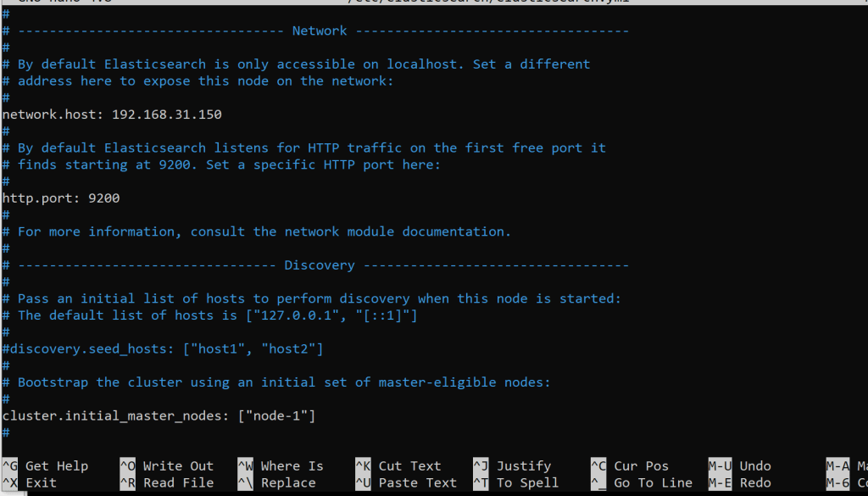Click the Network section header comment

[320, 31]
